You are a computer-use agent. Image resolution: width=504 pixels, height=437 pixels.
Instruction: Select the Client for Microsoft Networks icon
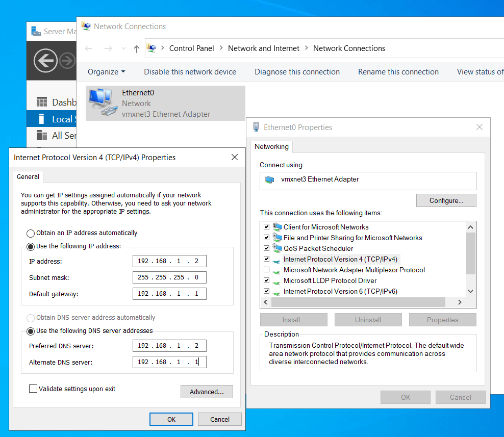click(278, 227)
